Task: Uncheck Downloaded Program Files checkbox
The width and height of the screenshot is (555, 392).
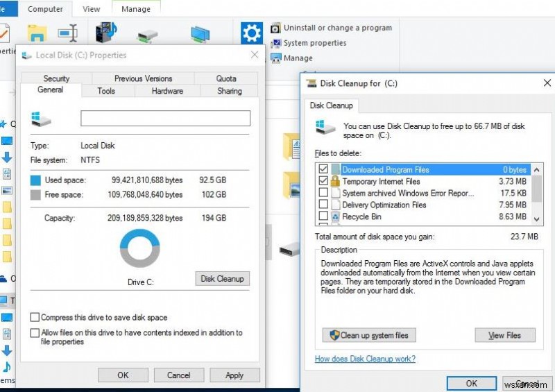Action: pos(323,169)
